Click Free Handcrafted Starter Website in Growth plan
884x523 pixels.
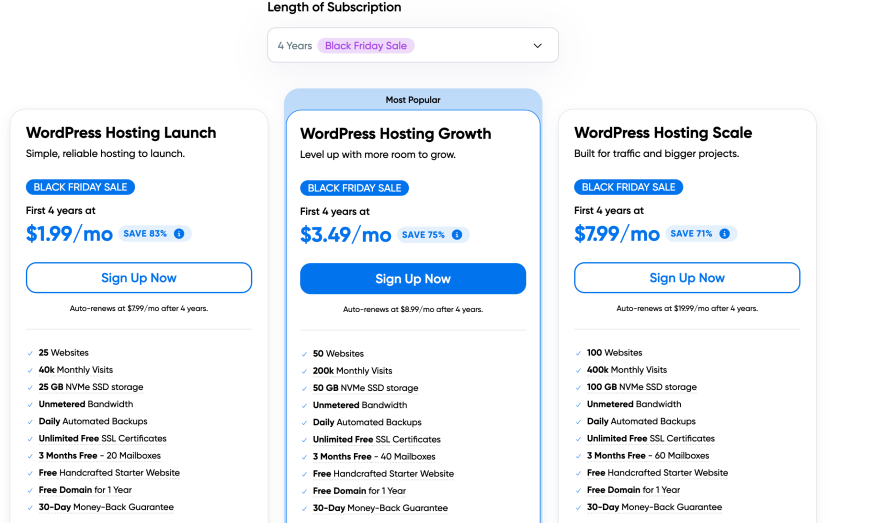tap(383, 474)
